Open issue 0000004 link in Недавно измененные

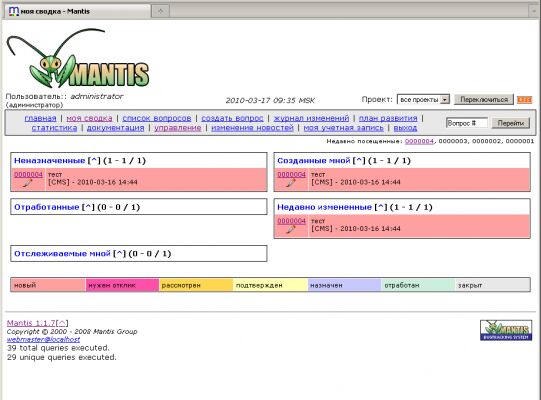(x=292, y=221)
